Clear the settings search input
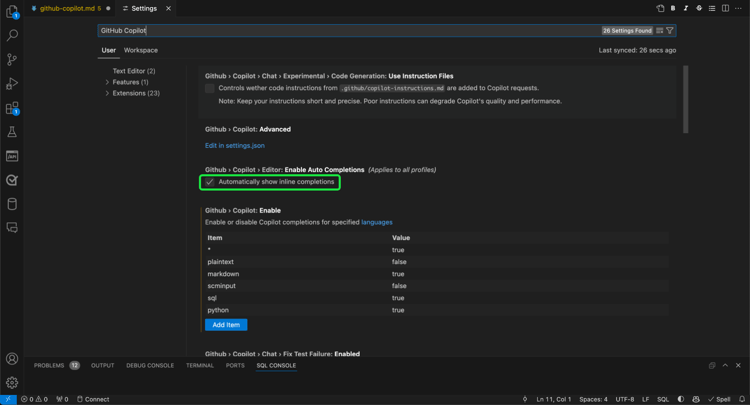Screen dimensions: 750x405 click(x=660, y=31)
